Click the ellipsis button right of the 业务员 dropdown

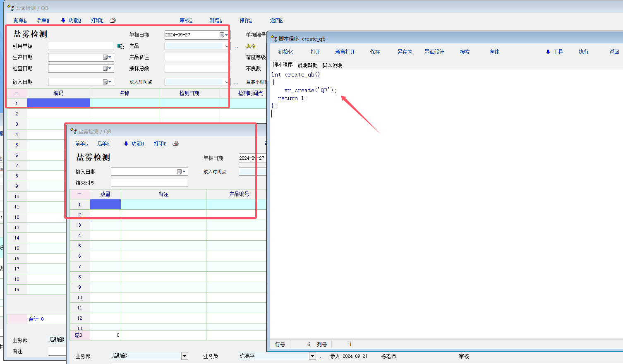(322, 356)
